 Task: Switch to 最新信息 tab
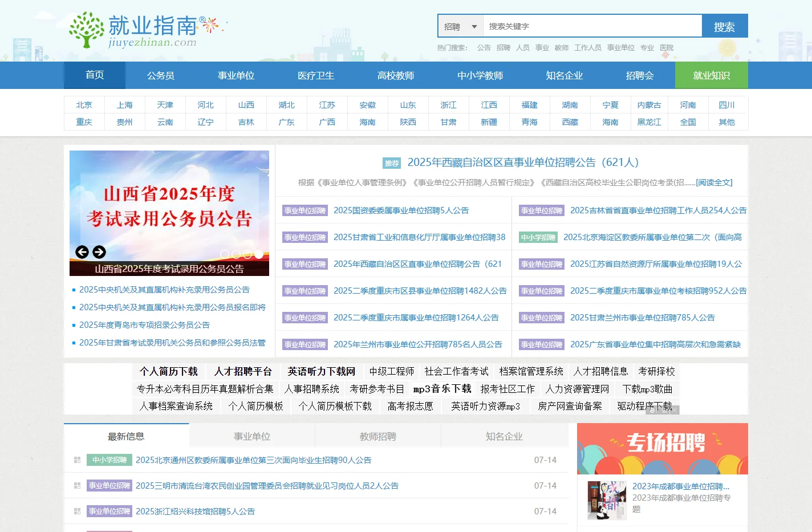tap(126, 436)
